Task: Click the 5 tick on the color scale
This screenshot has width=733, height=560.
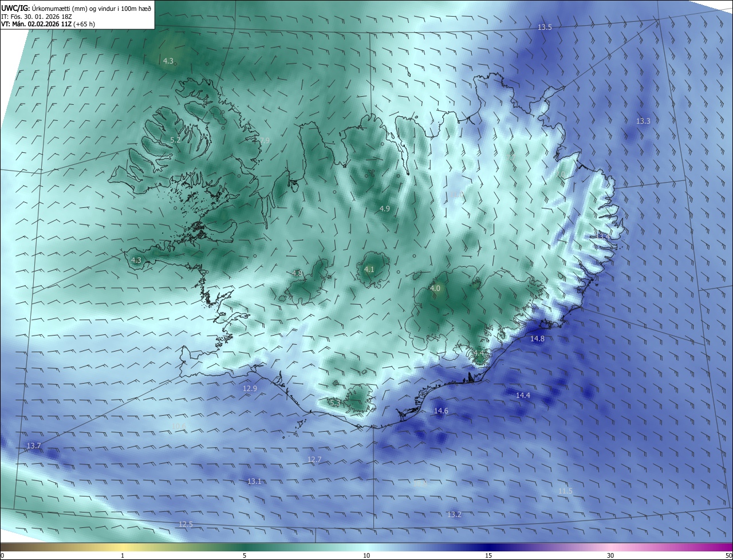Action: pos(245,555)
